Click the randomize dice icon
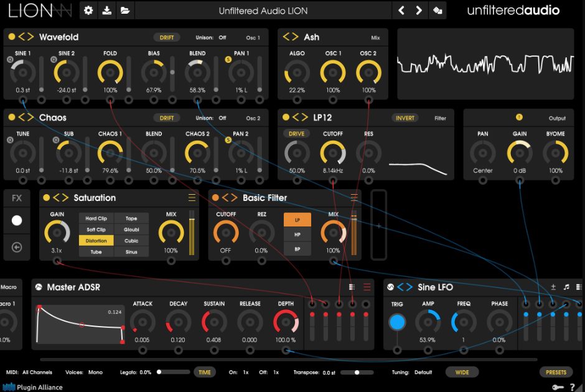 coord(438,11)
